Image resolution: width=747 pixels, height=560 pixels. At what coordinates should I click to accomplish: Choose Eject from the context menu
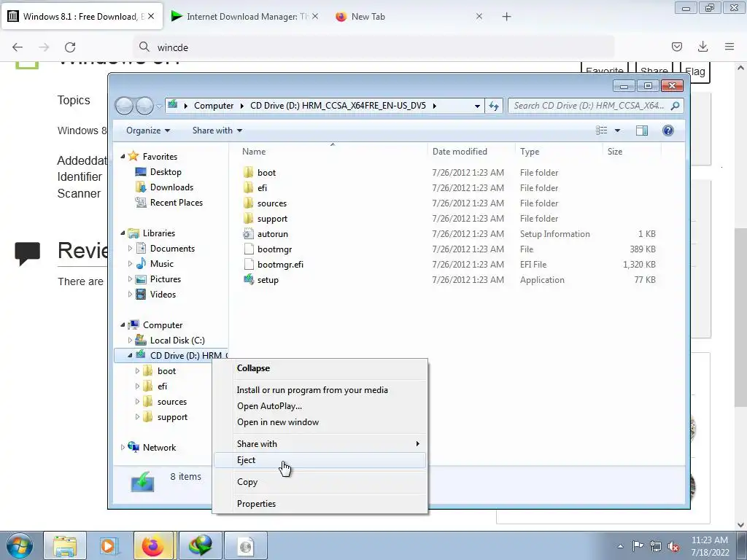320,460
